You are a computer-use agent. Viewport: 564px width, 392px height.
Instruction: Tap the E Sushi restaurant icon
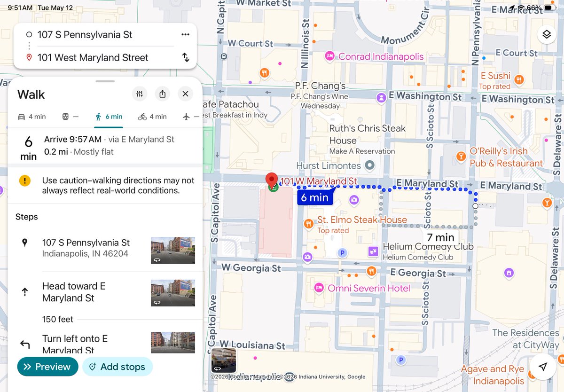pyautogui.click(x=519, y=79)
